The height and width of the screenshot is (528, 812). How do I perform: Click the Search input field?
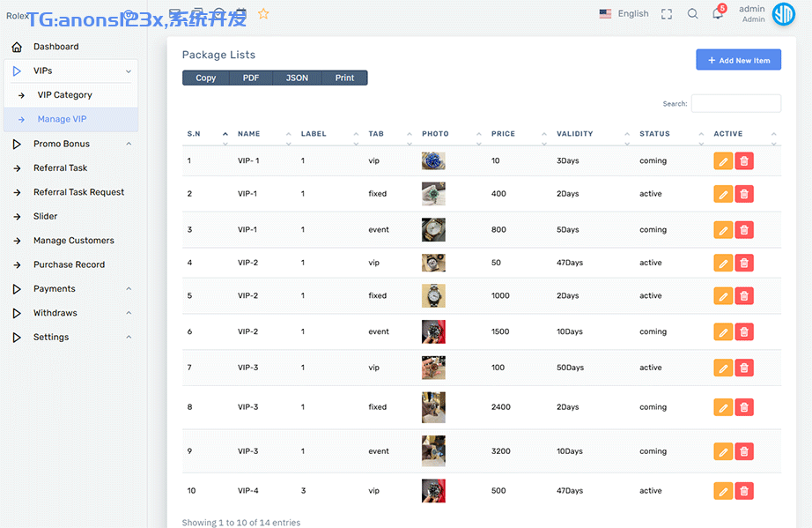pyautogui.click(x=735, y=104)
